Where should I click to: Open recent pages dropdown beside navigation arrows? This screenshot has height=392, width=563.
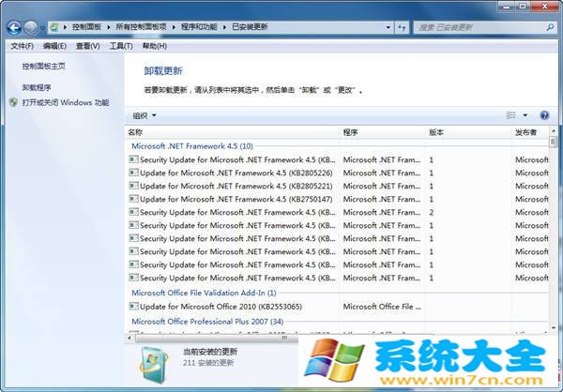pos(43,27)
